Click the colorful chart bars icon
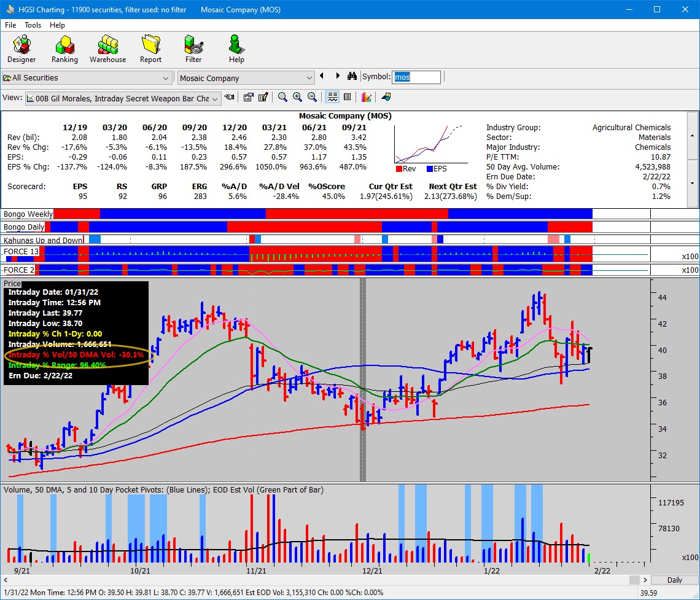700x600 pixels. [366, 97]
